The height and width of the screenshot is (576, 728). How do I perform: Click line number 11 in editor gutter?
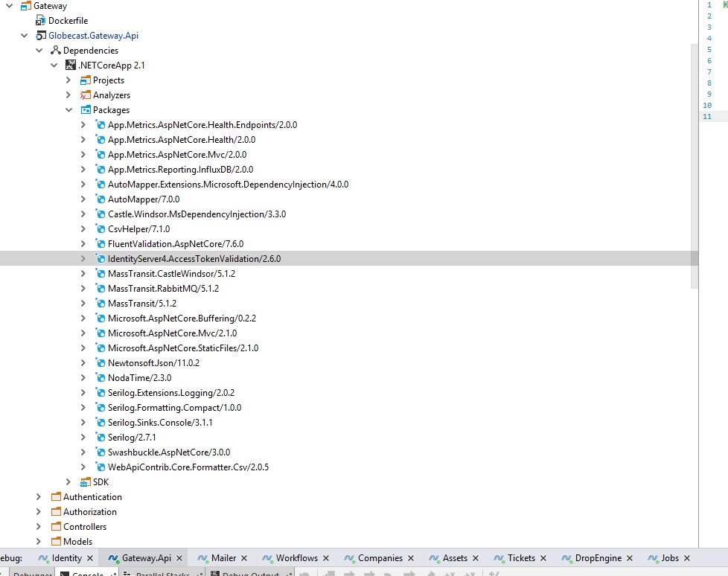click(x=707, y=117)
